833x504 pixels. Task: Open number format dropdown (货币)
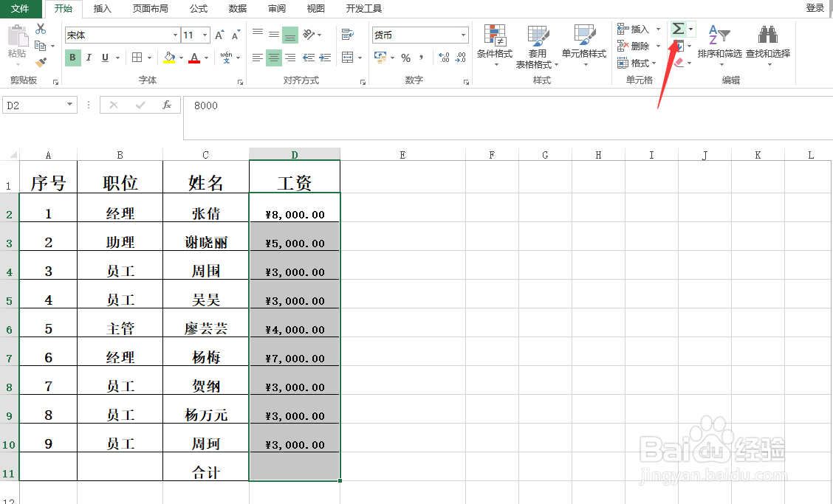click(x=463, y=35)
